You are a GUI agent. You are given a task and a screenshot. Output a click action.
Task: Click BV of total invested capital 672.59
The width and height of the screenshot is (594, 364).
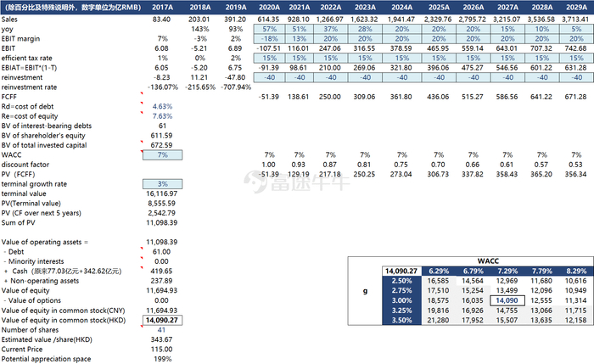(162, 145)
